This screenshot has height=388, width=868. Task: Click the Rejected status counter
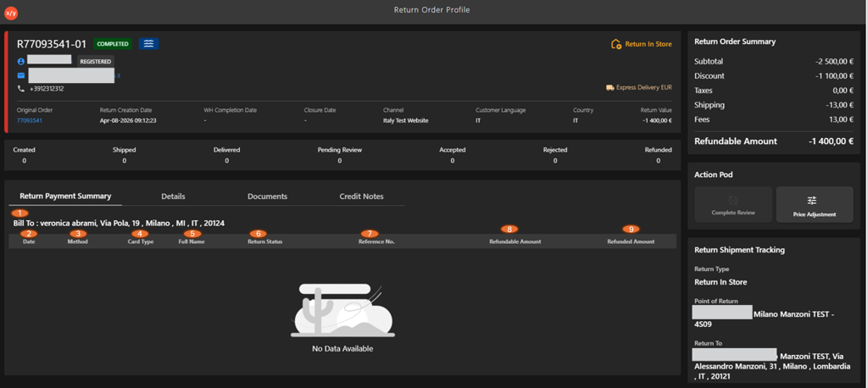coord(555,155)
